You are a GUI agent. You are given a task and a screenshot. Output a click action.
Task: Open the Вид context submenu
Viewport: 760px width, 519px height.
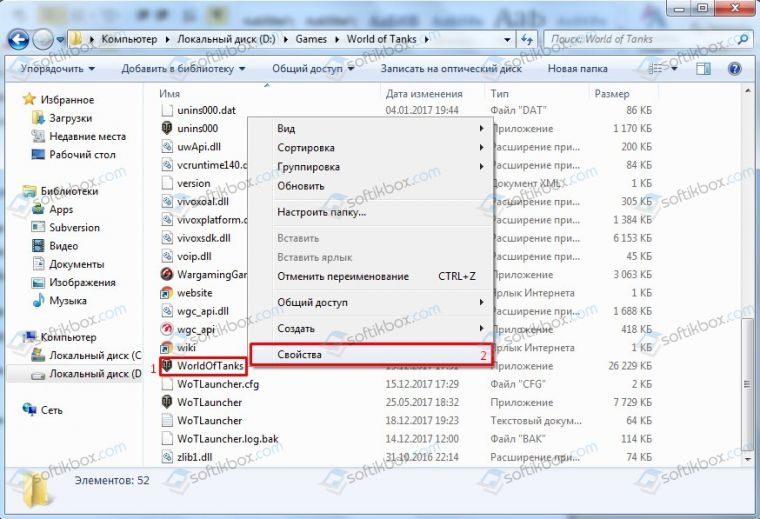371,128
